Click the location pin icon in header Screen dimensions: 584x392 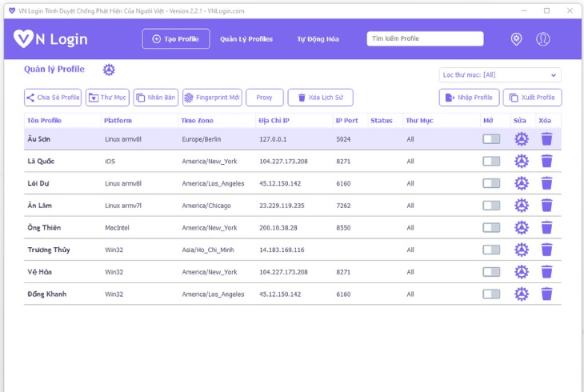click(x=516, y=38)
